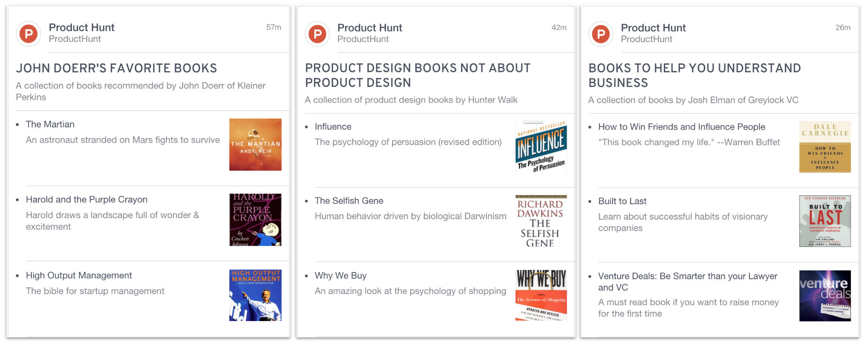Open The Martian book cover
868x344 pixels.
pyautogui.click(x=255, y=145)
